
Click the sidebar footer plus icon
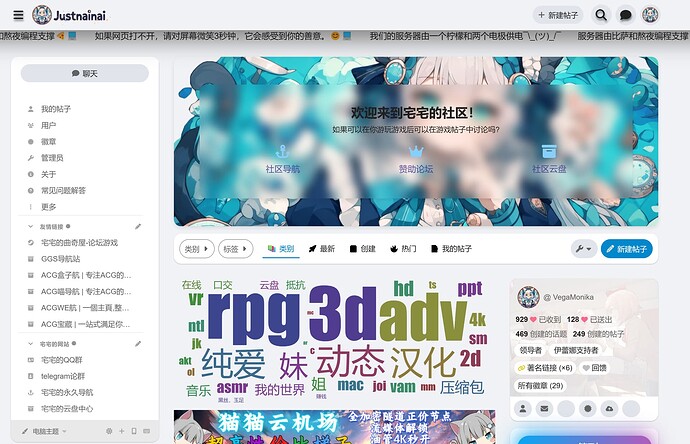click(121, 431)
